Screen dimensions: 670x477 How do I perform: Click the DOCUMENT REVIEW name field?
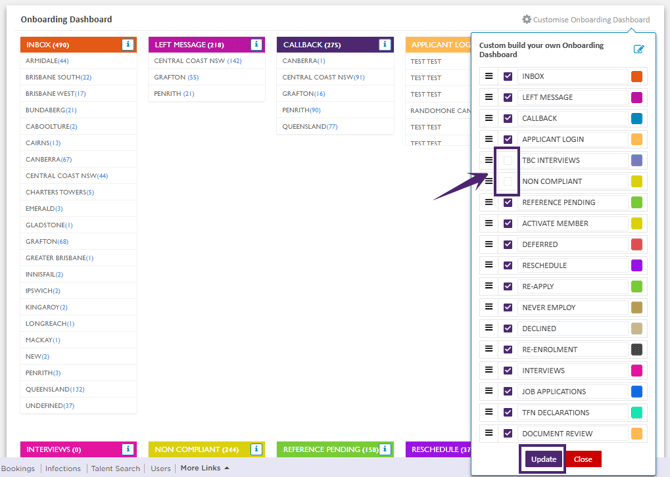point(573,433)
